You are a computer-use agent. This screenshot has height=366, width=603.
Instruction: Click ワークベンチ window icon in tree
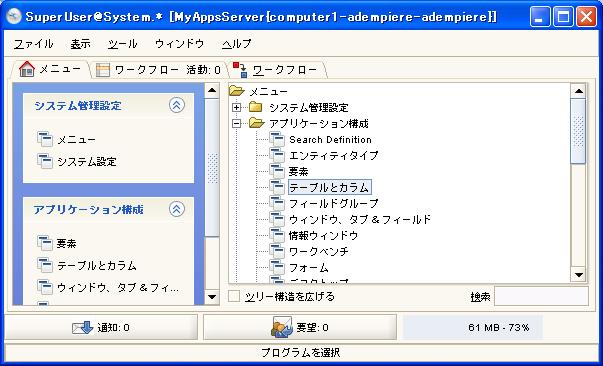click(277, 251)
